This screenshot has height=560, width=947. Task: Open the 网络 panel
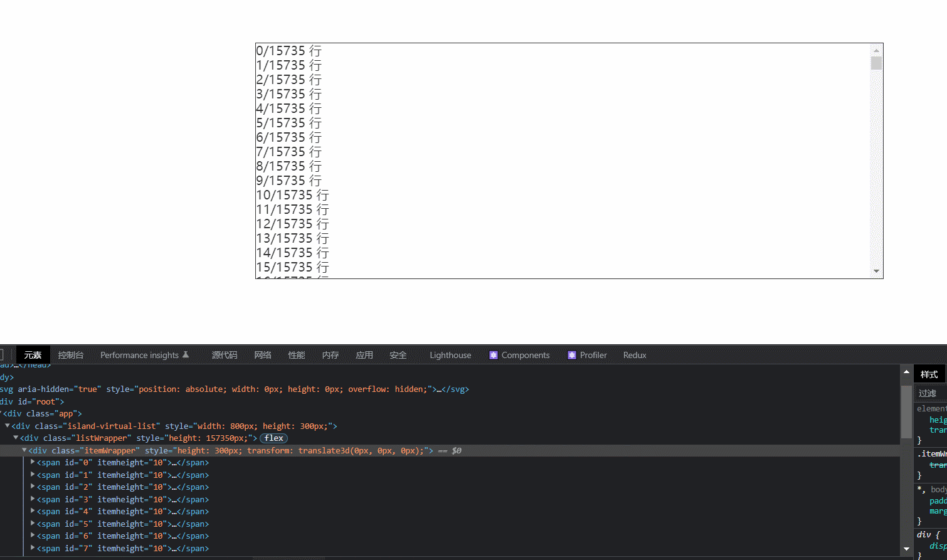coord(263,355)
